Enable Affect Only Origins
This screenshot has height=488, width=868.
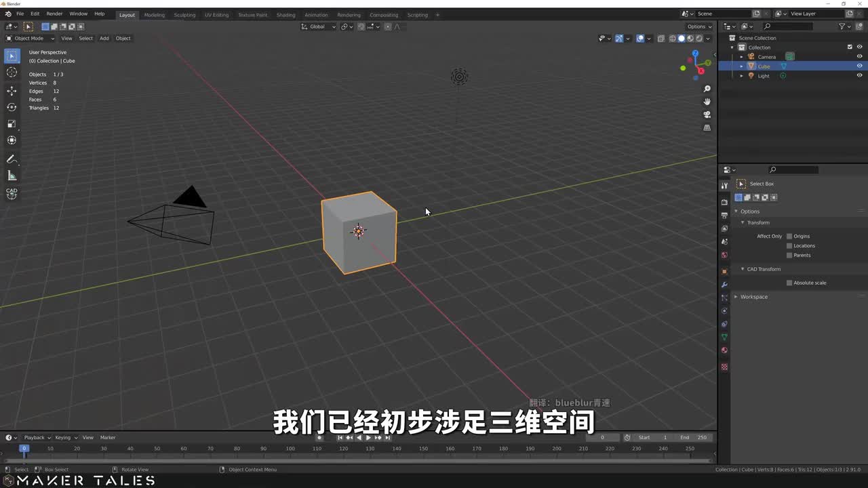click(789, 236)
